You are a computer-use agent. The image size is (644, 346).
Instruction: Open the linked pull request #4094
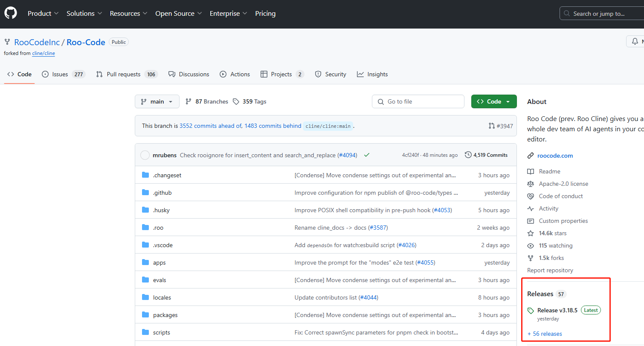(347, 155)
